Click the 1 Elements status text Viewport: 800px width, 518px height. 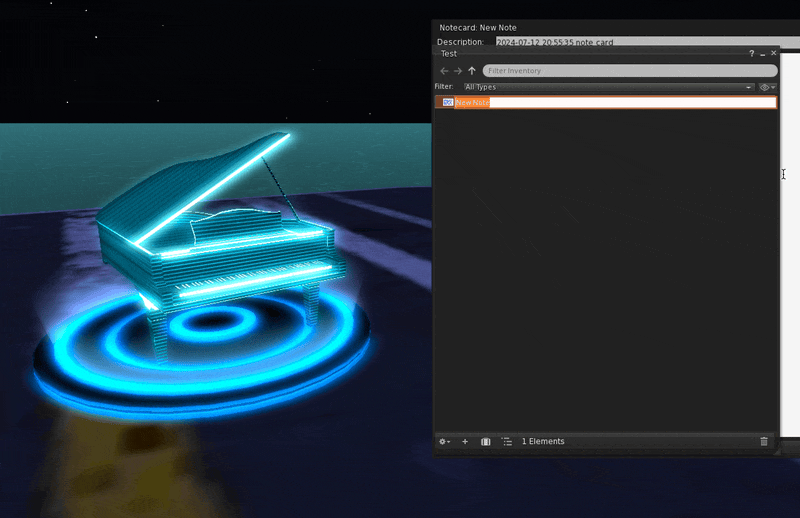coord(543,441)
